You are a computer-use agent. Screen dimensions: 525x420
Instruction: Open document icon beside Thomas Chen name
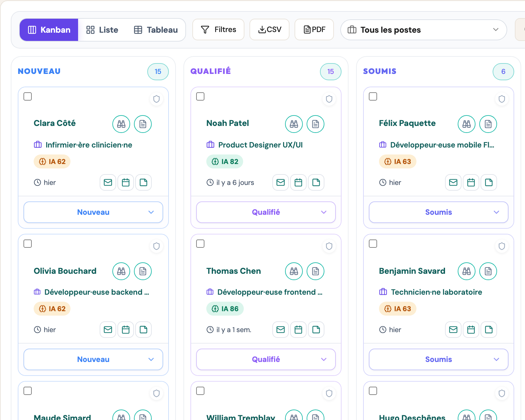pos(316,271)
